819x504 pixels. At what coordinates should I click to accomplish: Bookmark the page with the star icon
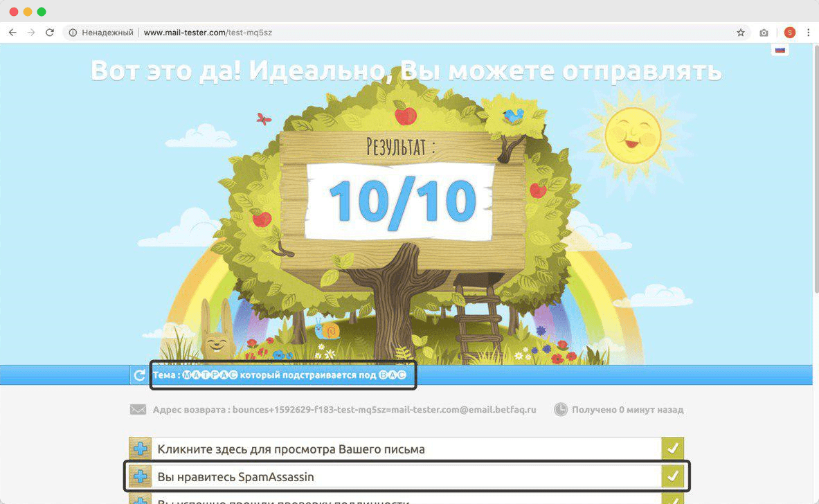pos(740,33)
